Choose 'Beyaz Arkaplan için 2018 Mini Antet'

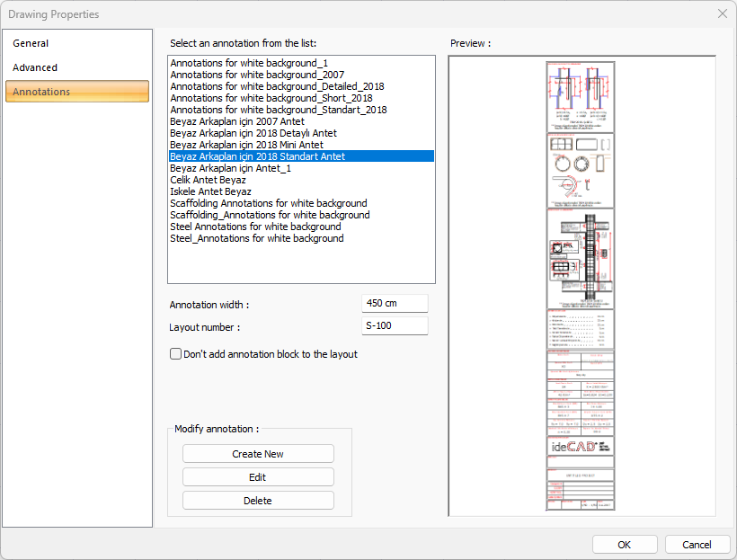[246, 145]
